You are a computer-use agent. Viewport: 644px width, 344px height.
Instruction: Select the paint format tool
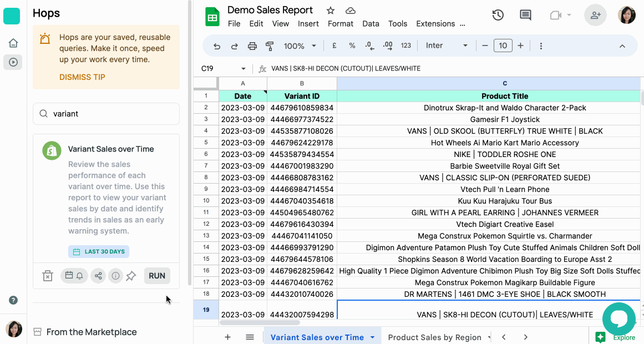tap(270, 46)
